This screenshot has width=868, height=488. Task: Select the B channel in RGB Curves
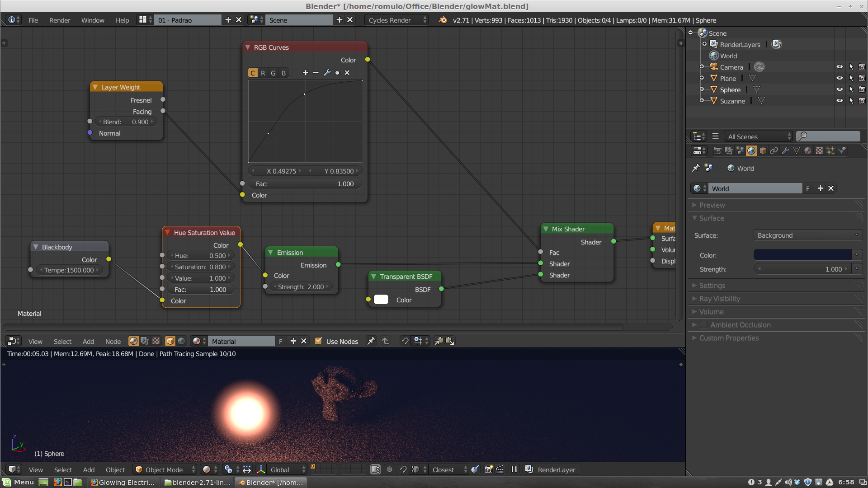(x=283, y=73)
